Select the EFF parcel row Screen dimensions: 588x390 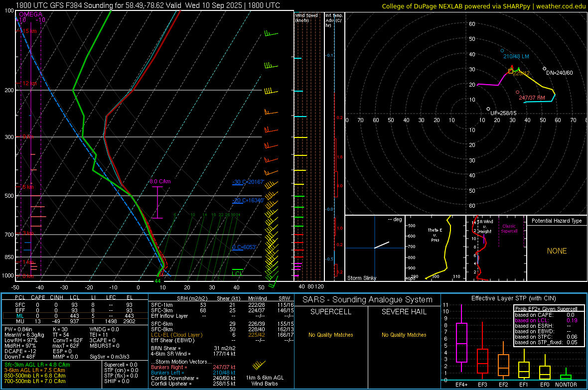coord(75,310)
